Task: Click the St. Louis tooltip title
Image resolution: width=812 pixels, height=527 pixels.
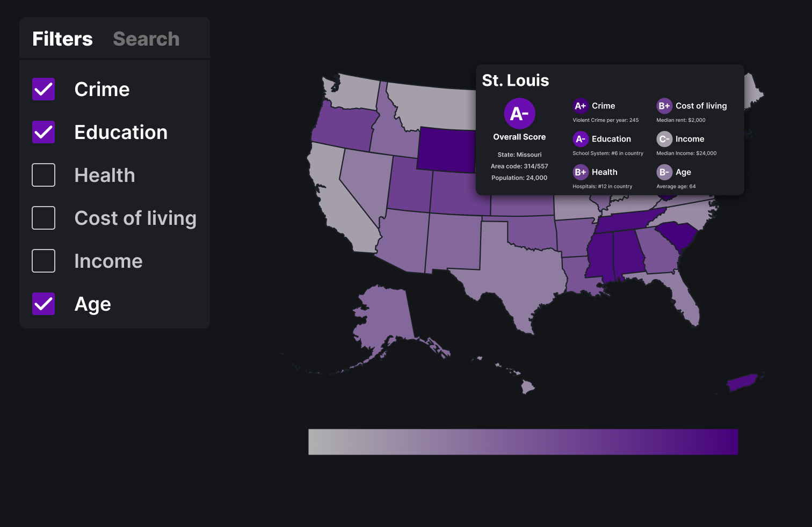Action: click(x=516, y=80)
